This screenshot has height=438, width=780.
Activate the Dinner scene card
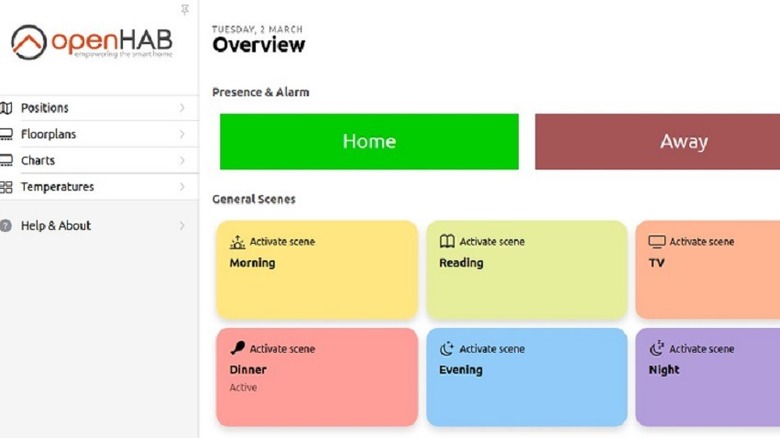click(x=317, y=377)
